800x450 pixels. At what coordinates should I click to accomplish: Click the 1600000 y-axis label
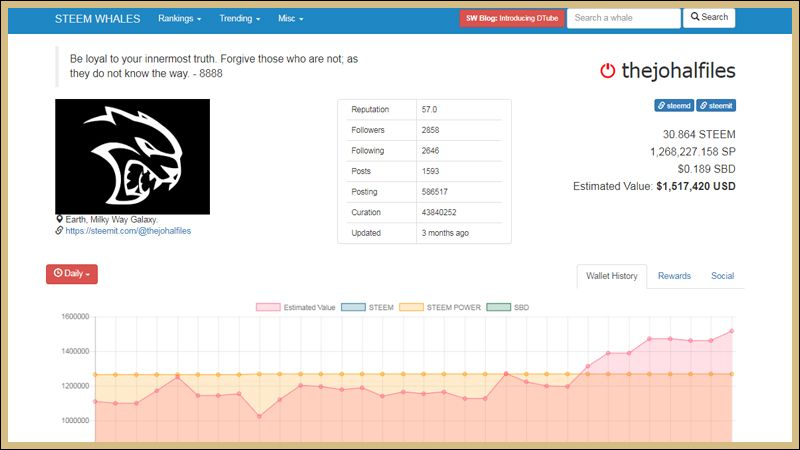click(75, 317)
